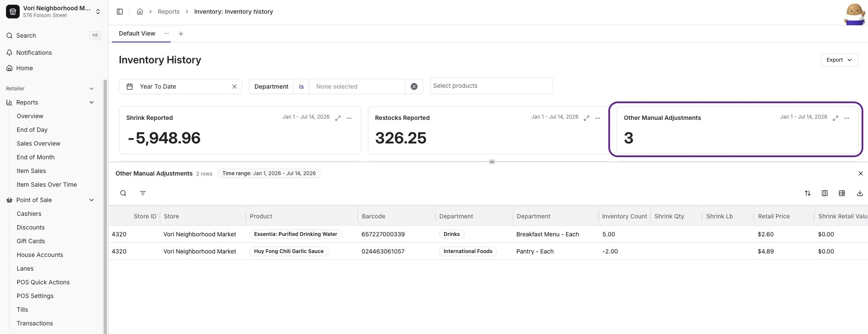Open the Sales Overview report

click(x=39, y=143)
